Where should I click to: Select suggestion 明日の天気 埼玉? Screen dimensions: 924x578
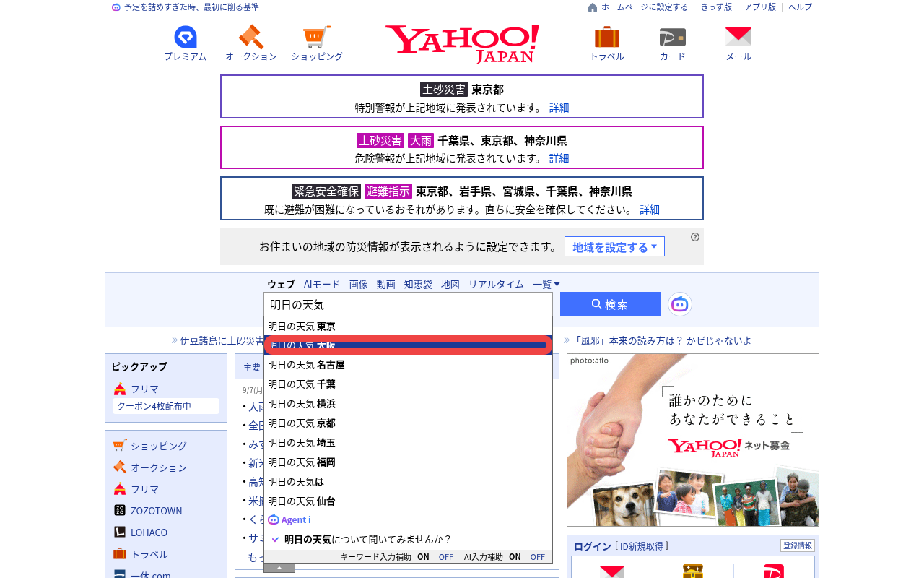[x=408, y=443]
